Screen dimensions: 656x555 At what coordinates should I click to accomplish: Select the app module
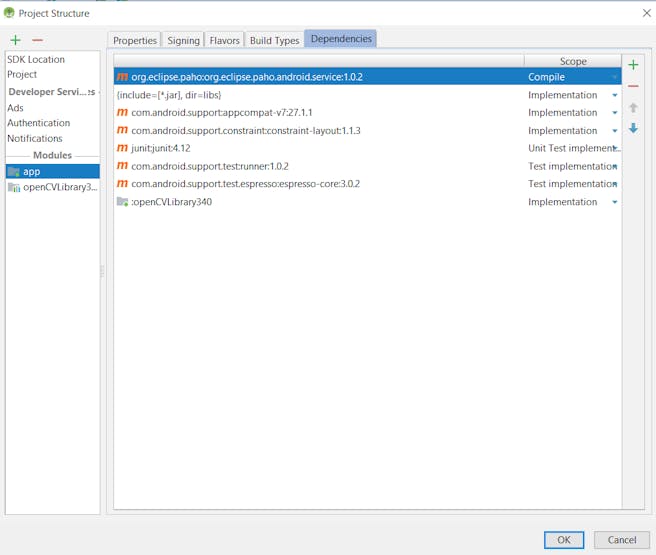[53, 171]
